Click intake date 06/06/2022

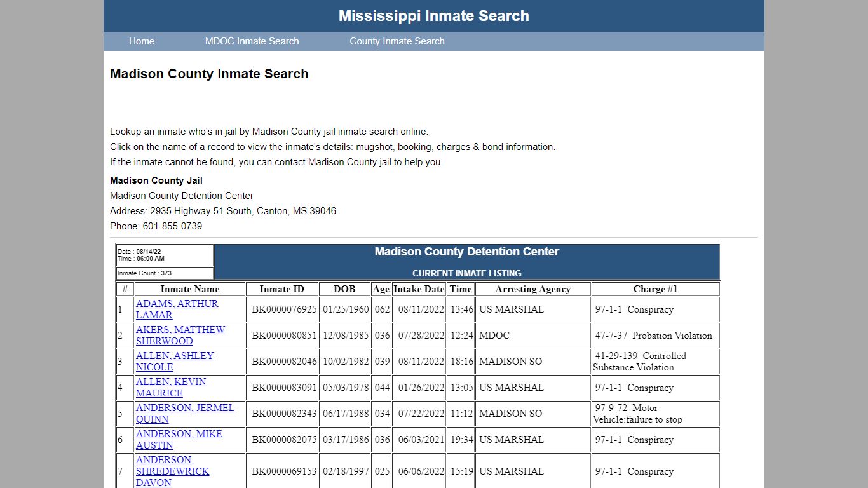[x=421, y=471]
